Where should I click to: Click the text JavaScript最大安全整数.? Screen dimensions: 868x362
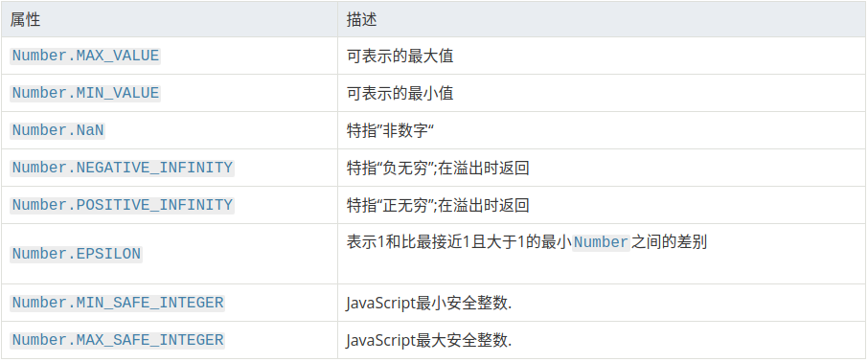pyautogui.click(x=429, y=340)
